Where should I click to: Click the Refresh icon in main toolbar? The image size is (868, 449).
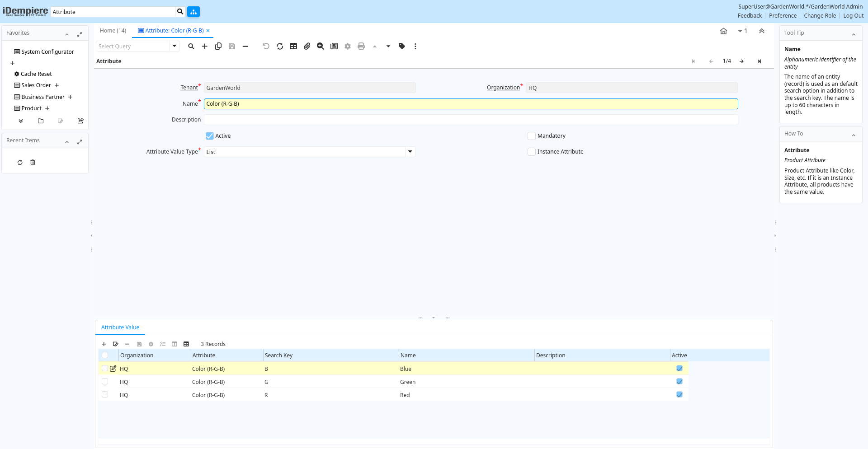(x=280, y=46)
